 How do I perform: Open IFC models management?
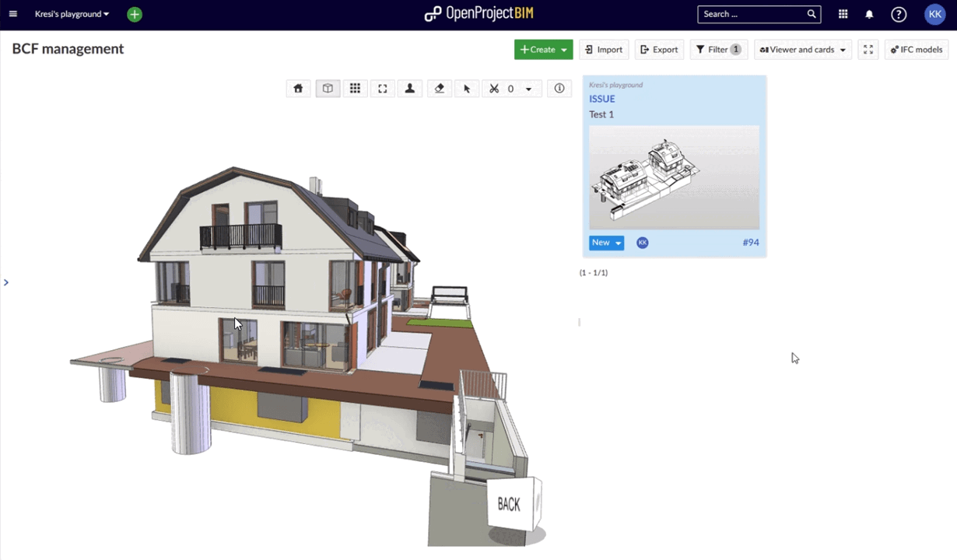[917, 49]
